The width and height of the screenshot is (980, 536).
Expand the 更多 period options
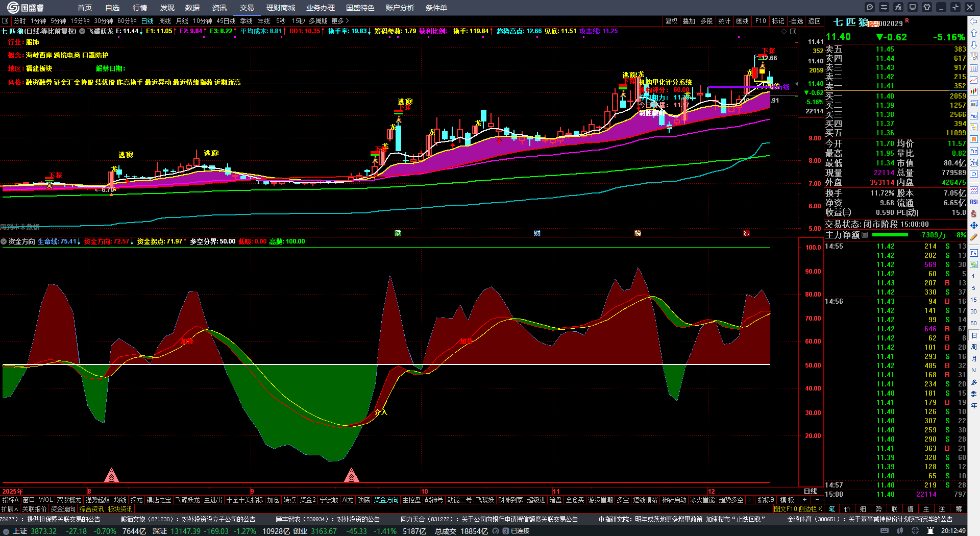(340, 21)
